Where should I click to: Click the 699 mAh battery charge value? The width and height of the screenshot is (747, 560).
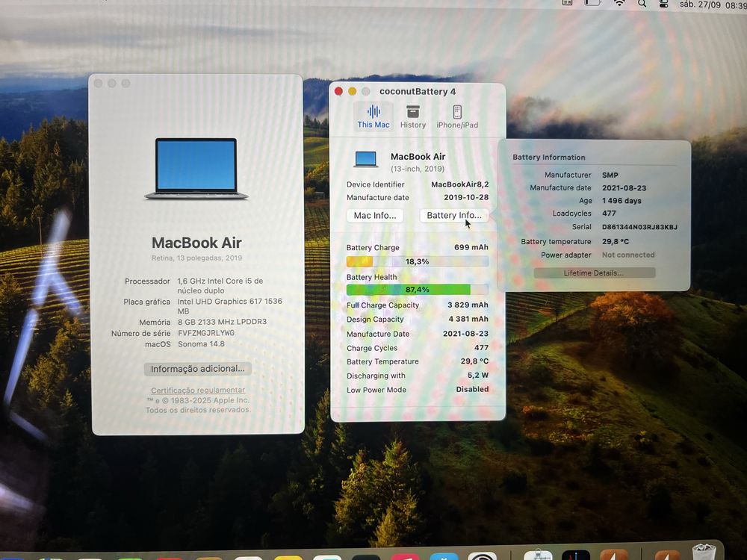pos(471,247)
